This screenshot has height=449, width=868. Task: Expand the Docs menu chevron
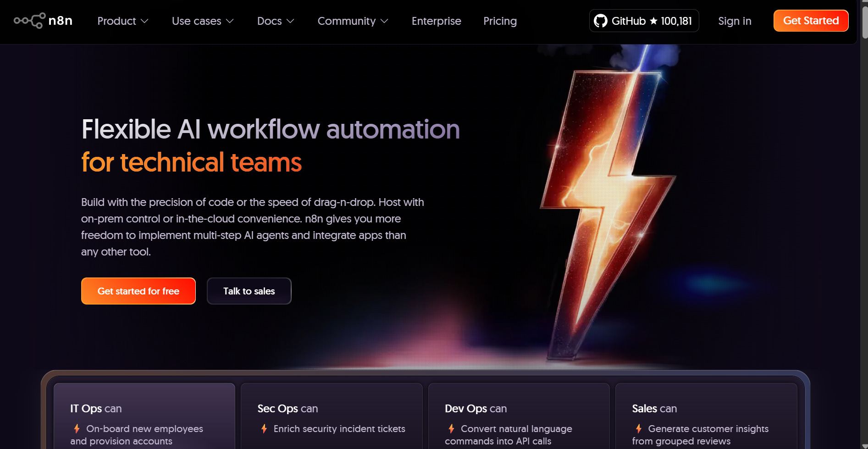click(290, 21)
